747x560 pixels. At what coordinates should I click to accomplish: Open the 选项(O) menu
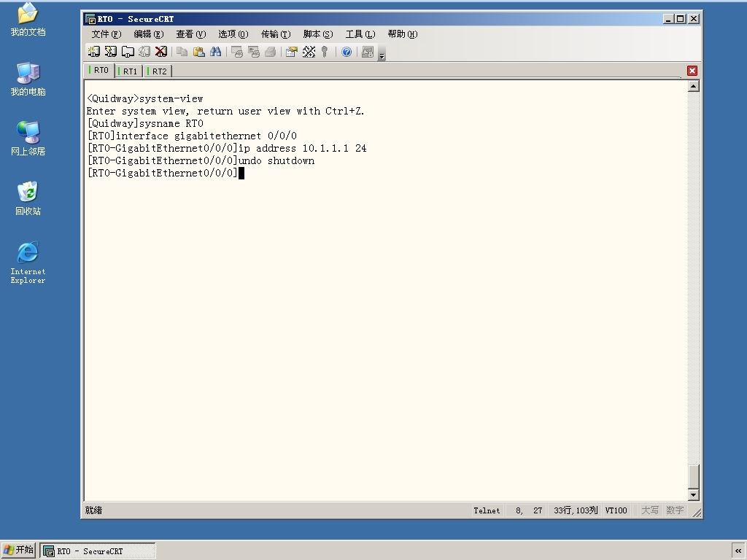click(233, 34)
